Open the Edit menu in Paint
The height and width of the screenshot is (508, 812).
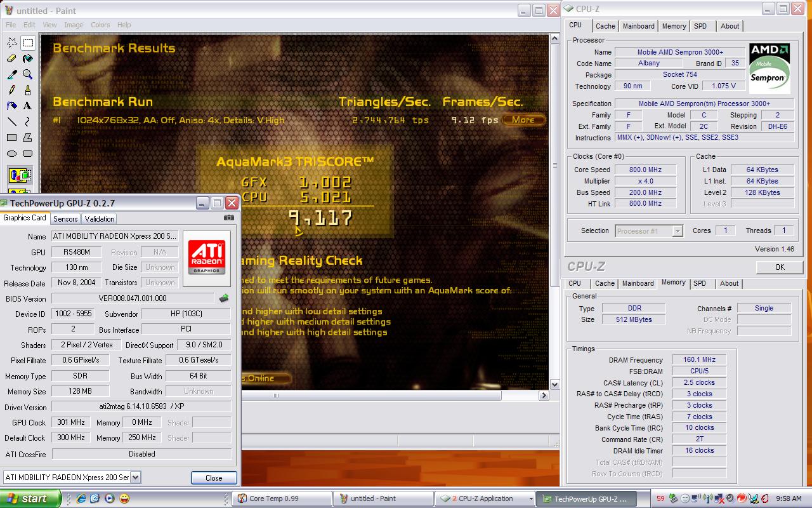[29, 25]
